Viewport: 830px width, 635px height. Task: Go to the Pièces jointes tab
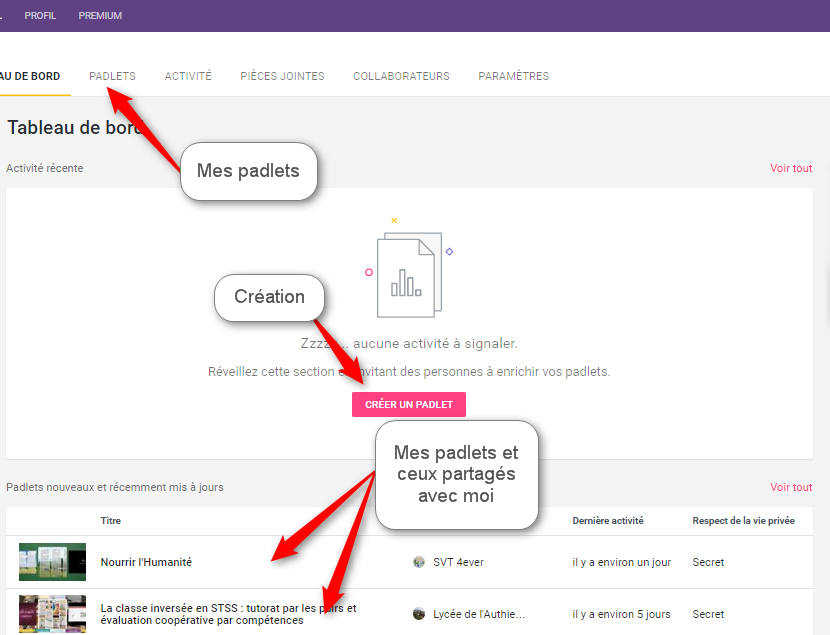pos(282,76)
